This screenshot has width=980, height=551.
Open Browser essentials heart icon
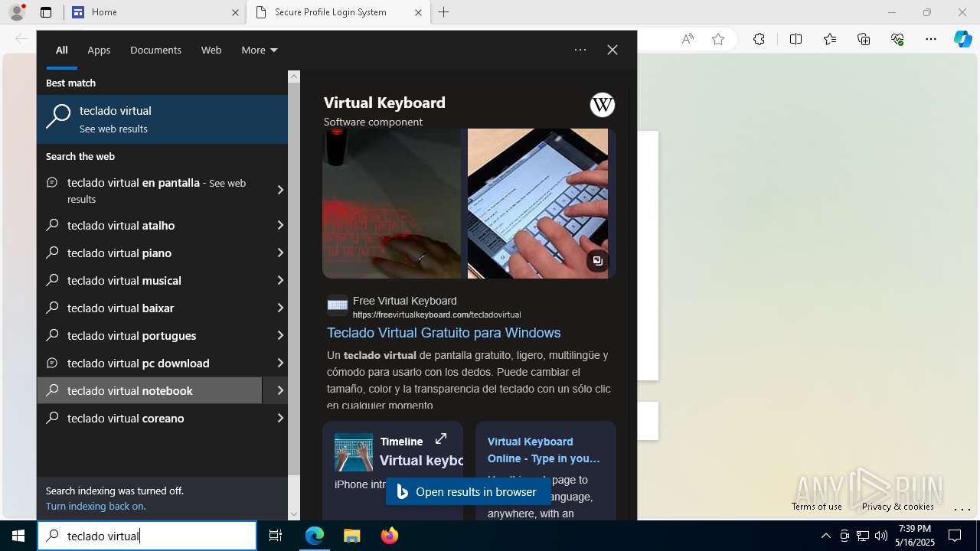tap(897, 39)
